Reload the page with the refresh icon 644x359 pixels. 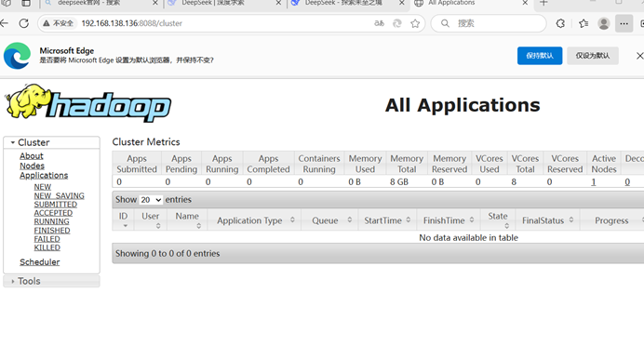click(24, 23)
